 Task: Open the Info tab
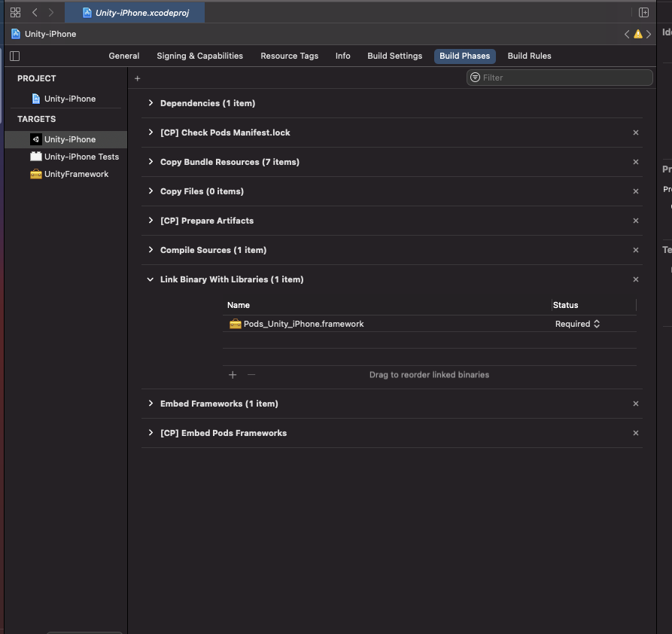click(343, 56)
